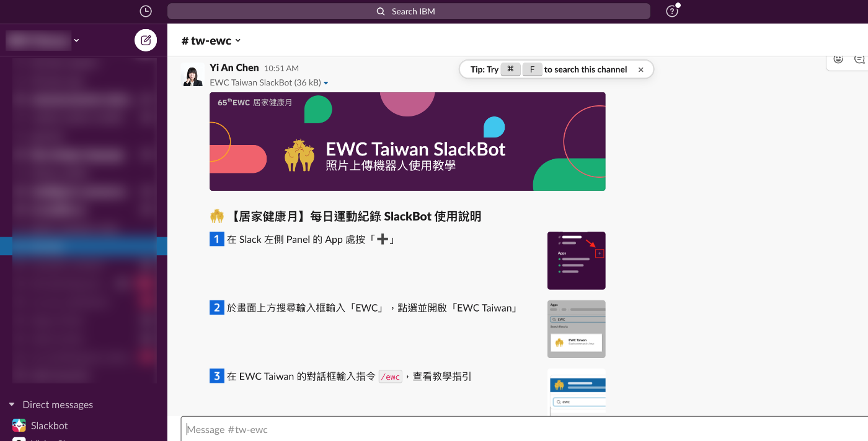The width and height of the screenshot is (868, 441).
Task: Focus the Message #tw-ewc input box
Action: coord(524,429)
